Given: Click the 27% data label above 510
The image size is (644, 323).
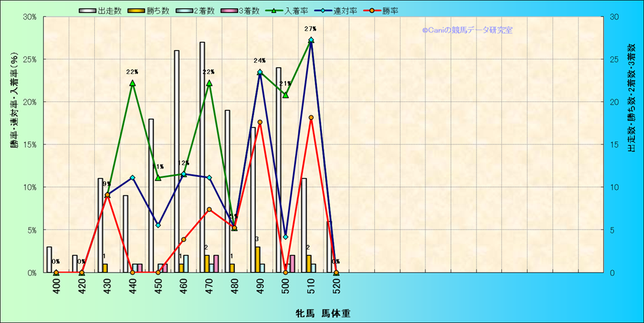Looking at the screenshot, I should coord(310,29).
